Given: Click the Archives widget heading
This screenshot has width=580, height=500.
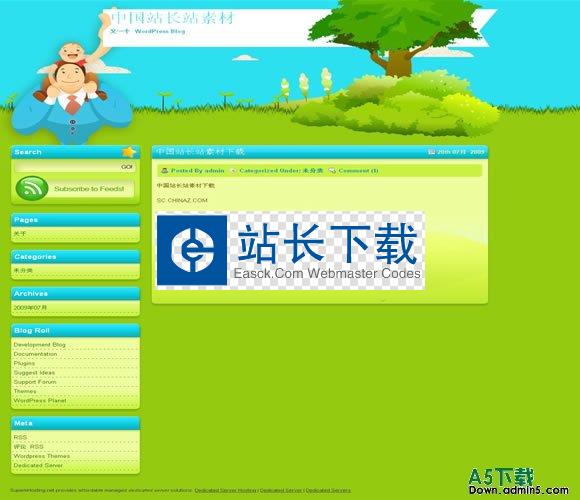Looking at the screenshot, I should 31,294.
